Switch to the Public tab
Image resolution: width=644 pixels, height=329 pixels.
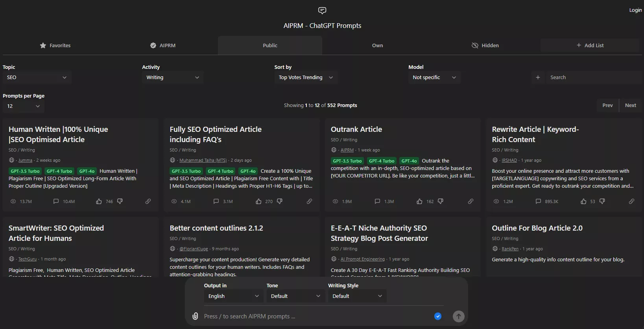(270, 46)
